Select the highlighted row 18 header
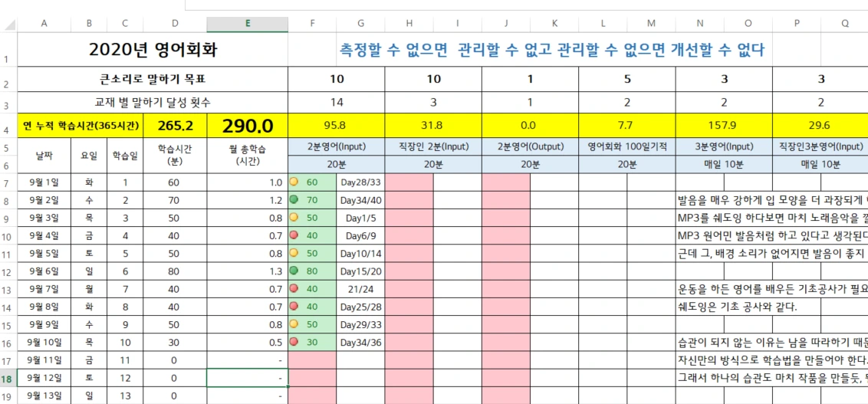The height and width of the screenshot is (404, 868). pos(8,379)
